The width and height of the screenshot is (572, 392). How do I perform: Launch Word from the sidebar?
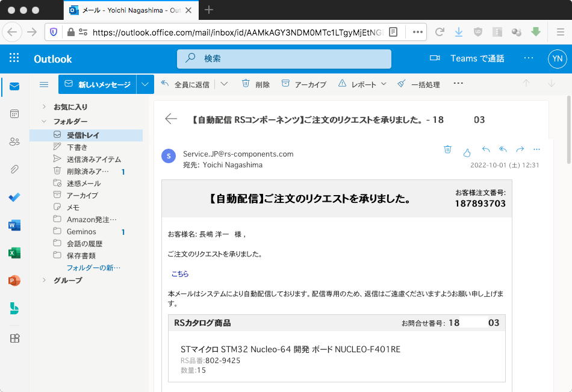click(14, 225)
